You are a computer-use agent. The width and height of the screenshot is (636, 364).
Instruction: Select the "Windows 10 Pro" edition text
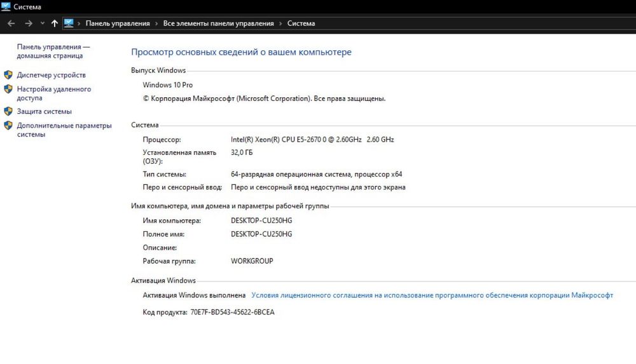pos(167,85)
